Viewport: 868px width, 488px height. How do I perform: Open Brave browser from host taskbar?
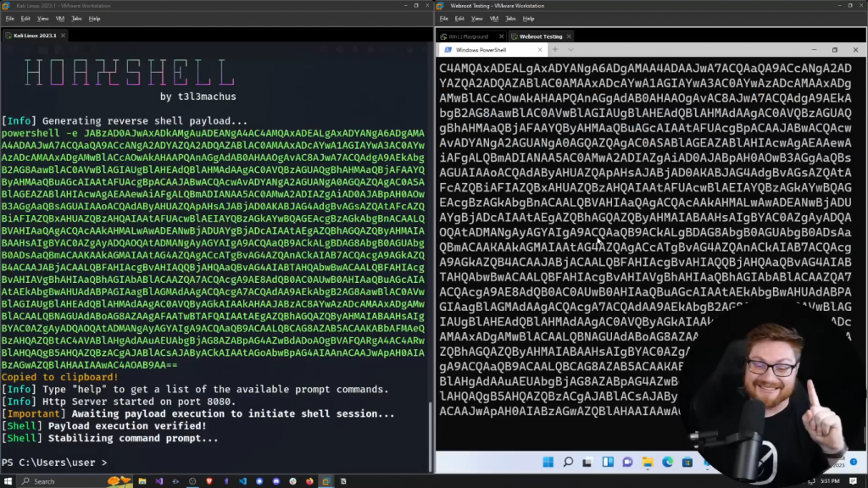click(x=209, y=481)
